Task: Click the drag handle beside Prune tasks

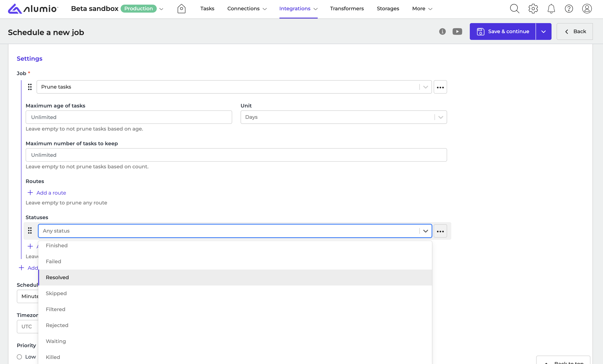Action: [x=30, y=87]
